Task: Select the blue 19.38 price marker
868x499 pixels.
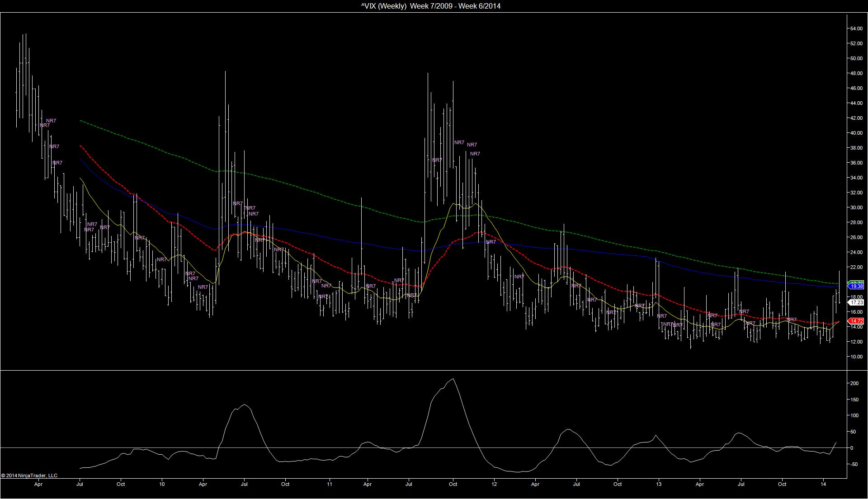Action: 855,287
